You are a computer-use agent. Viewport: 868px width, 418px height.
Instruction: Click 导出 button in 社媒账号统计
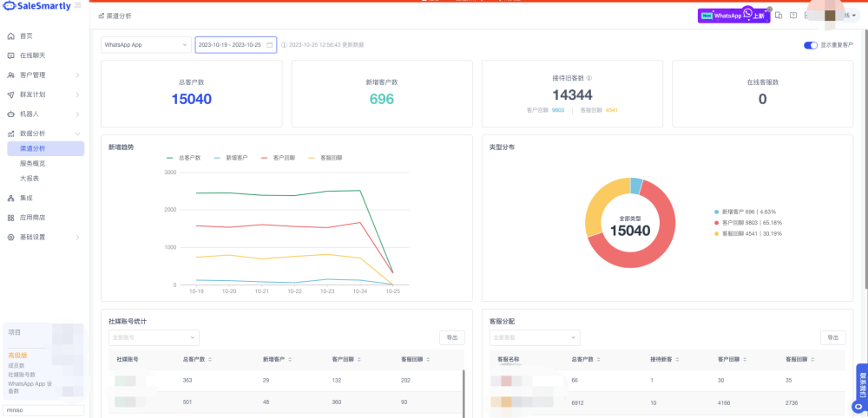pyautogui.click(x=452, y=337)
